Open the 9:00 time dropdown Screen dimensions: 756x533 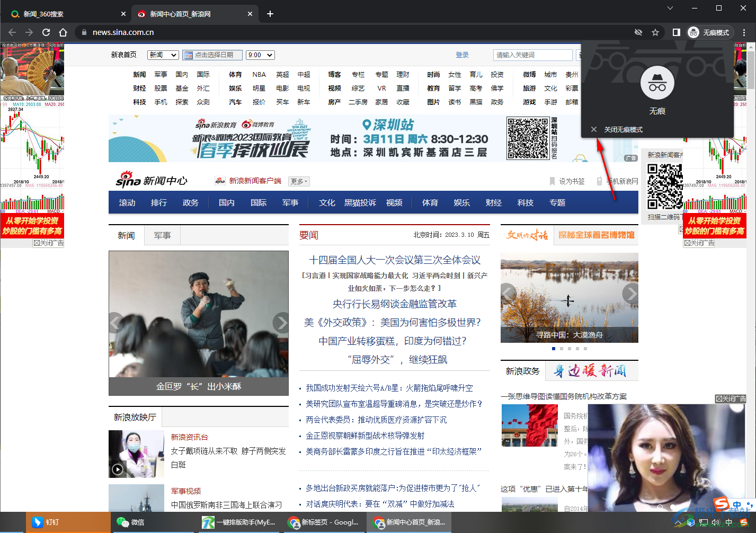tap(261, 55)
